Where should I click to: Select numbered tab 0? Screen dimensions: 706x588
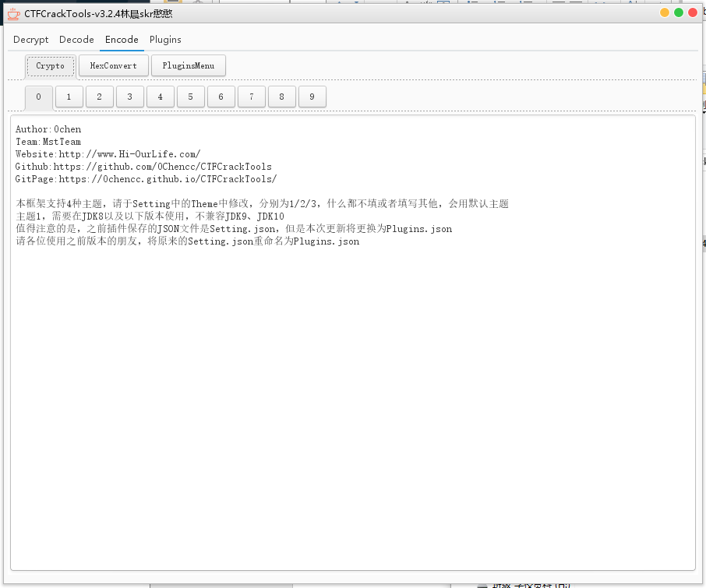(39, 97)
